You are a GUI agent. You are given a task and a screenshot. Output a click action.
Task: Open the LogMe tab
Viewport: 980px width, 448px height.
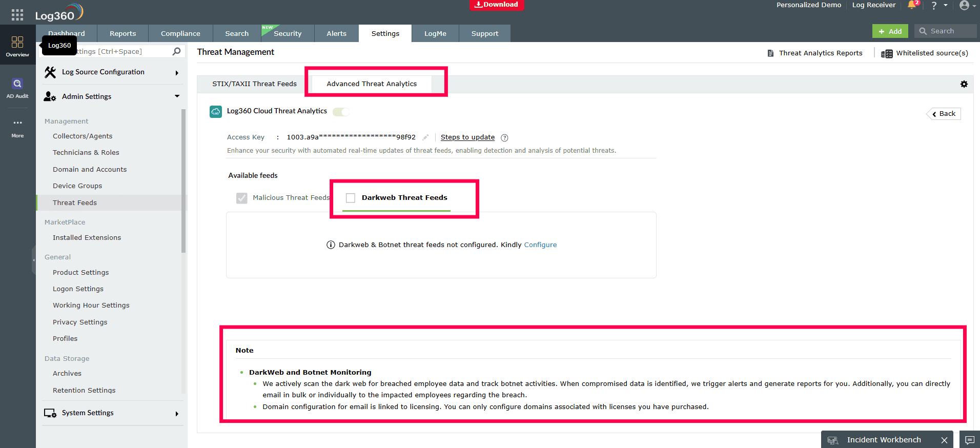[435, 33]
